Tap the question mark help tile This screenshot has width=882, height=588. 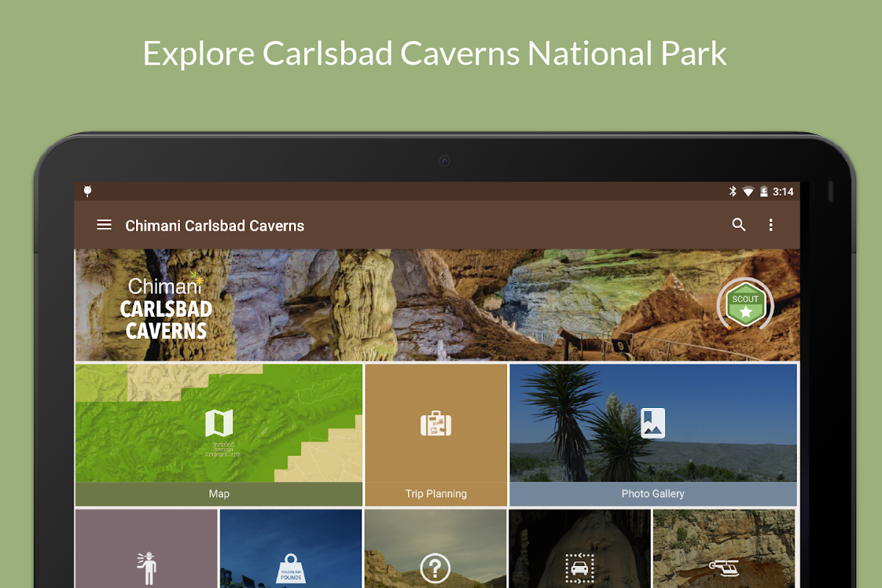pos(435,548)
